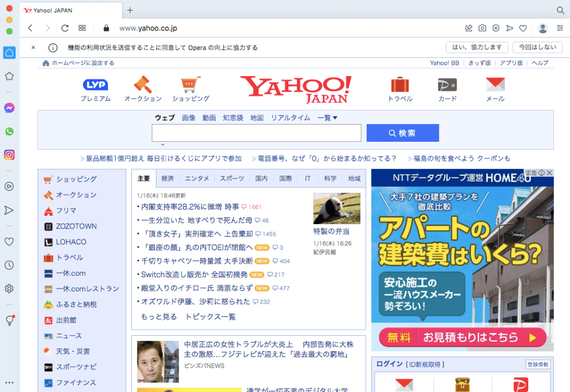The height and width of the screenshot is (392, 570).
Task: Open Switch改造し販売か headline
Action: (194, 275)
